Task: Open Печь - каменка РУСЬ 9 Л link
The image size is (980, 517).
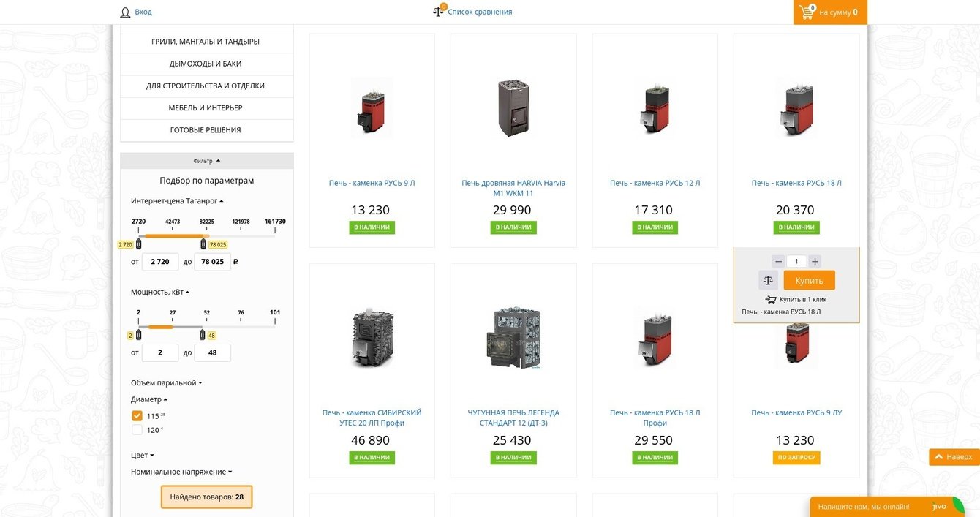Action: [372, 183]
